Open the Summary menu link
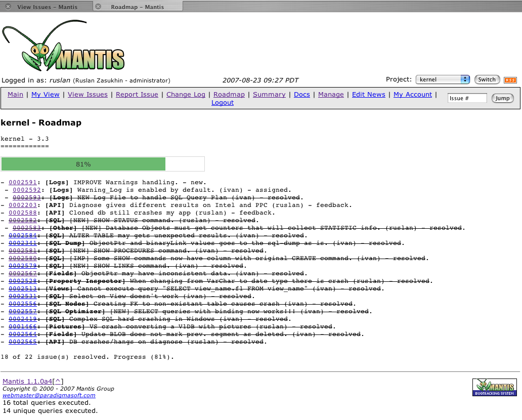Screen dimensions: 522x420 coord(269,94)
